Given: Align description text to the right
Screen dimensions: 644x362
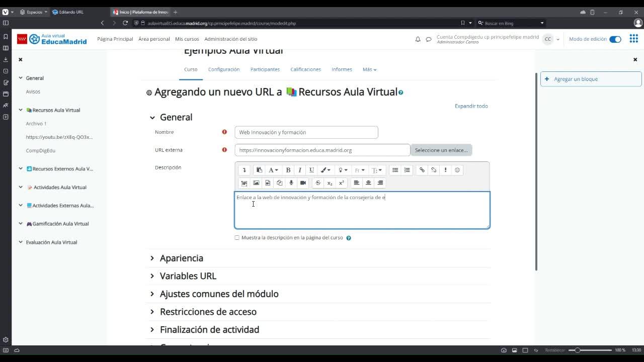Looking at the screenshot, I should 380,183.
